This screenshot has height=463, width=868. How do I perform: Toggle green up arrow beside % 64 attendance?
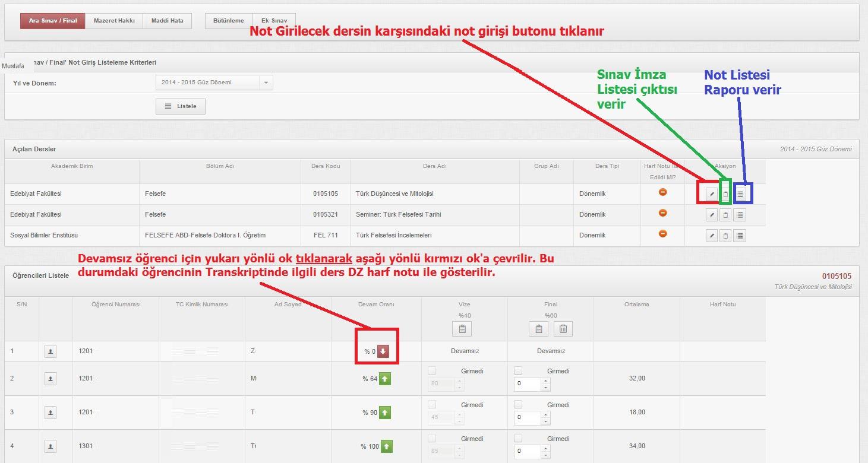(x=385, y=379)
